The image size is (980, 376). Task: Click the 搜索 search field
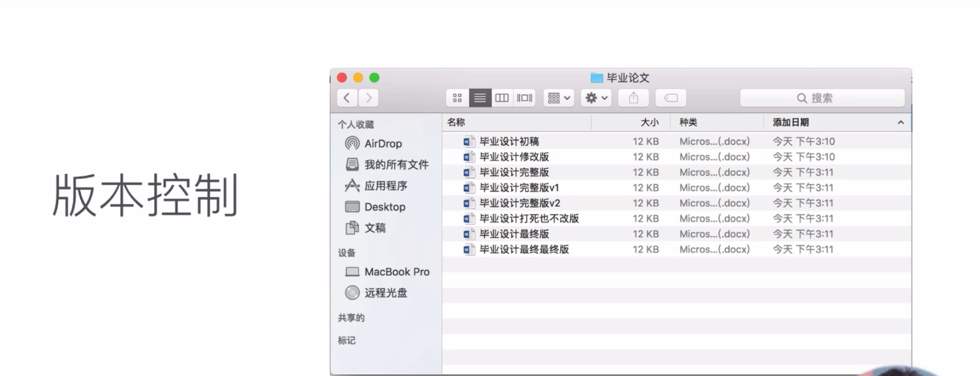(822, 98)
